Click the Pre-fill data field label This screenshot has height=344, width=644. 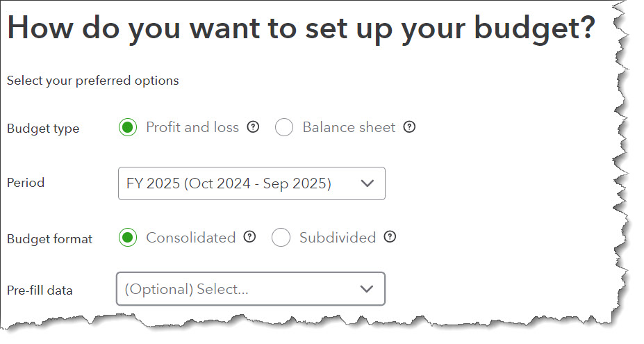point(40,290)
